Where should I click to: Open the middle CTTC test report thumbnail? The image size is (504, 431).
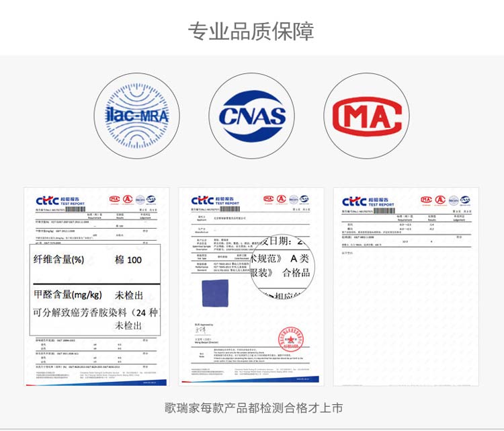[x=251, y=286]
